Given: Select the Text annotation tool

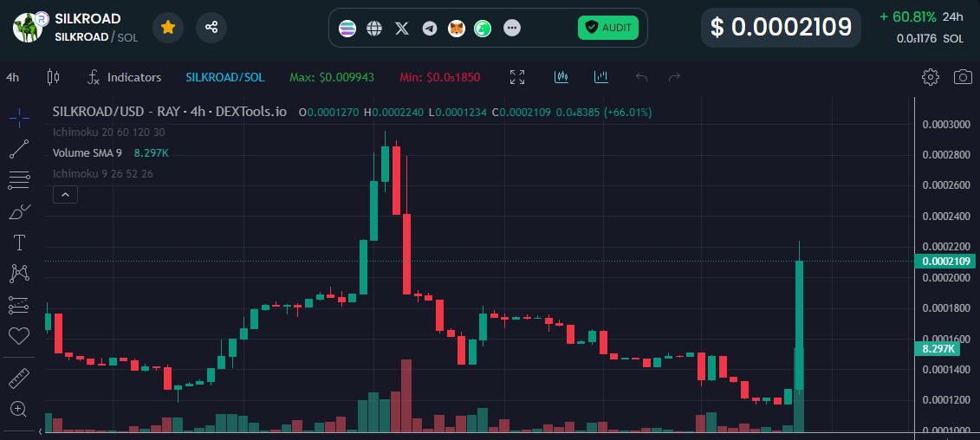Looking at the screenshot, I should [x=19, y=243].
